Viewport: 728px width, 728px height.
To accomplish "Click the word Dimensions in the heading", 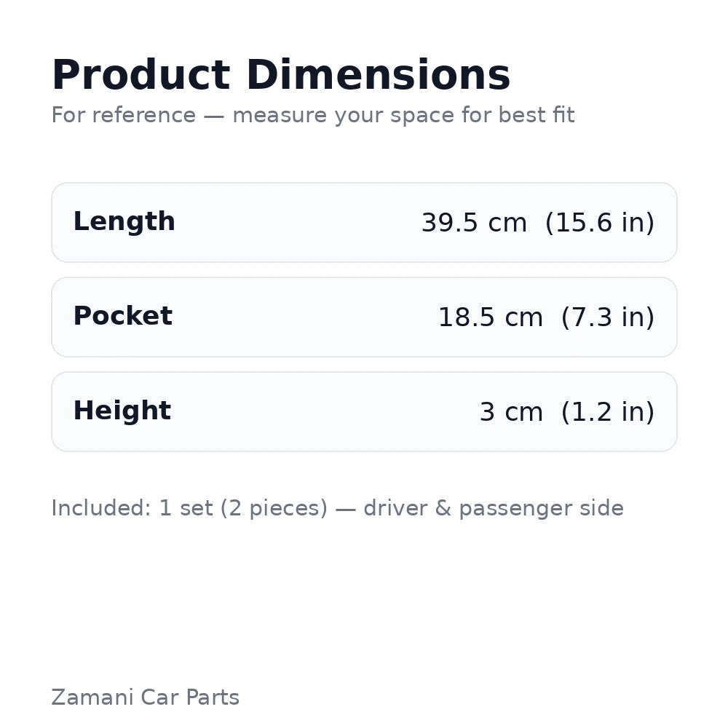I will (378, 76).
